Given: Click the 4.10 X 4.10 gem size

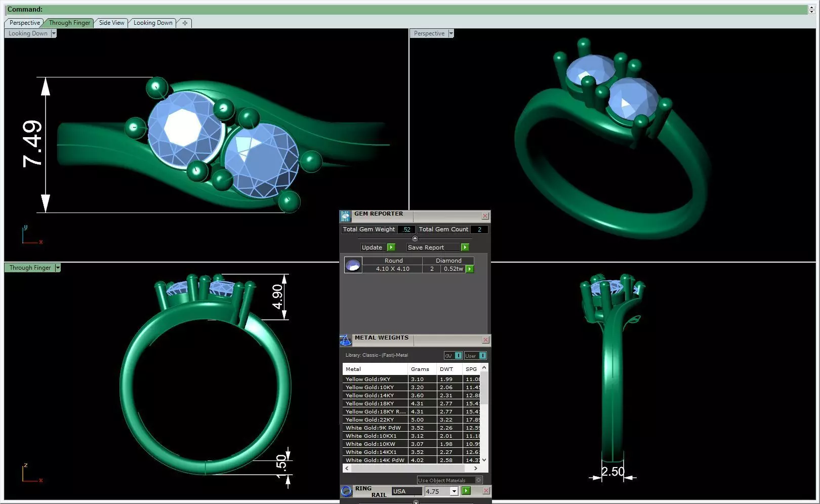Looking at the screenshot, I should coord(393,269).
